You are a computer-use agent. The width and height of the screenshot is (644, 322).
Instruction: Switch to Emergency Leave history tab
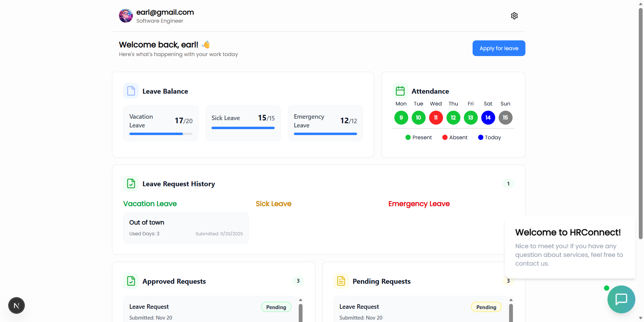419,204
